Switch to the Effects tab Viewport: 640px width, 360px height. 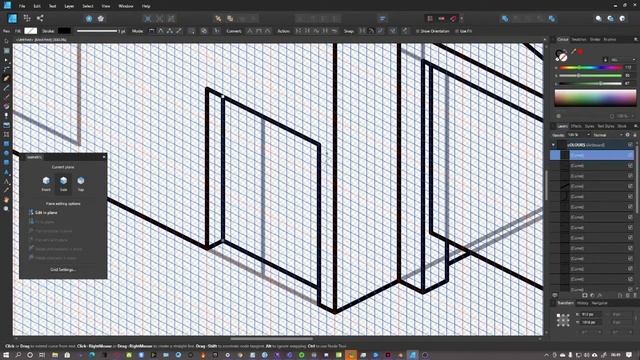click(576, 126)
